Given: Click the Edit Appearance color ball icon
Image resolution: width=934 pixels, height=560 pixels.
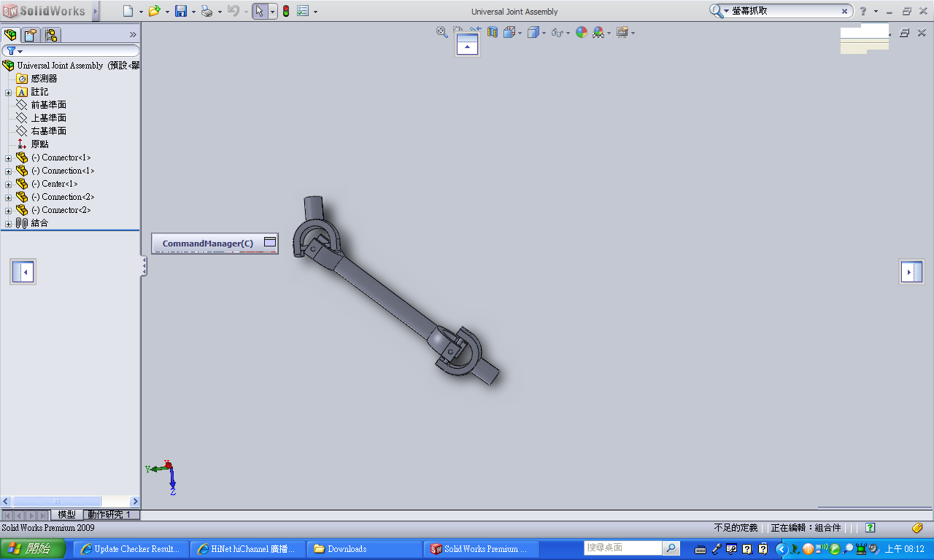Looking at the screenshot, I should click(x=582, y=32).
